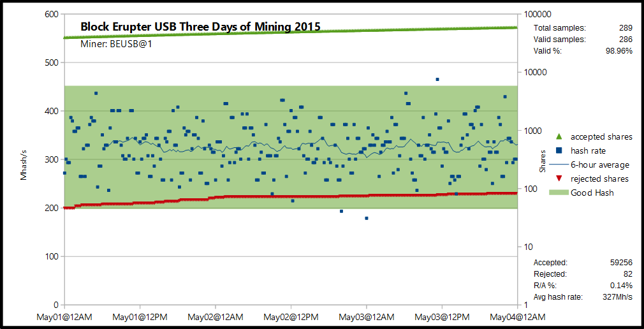Image resolution: width=644 pixels, height=329 pixels.
Task: Click the "Valid %:" label
Action: (547, 52)
